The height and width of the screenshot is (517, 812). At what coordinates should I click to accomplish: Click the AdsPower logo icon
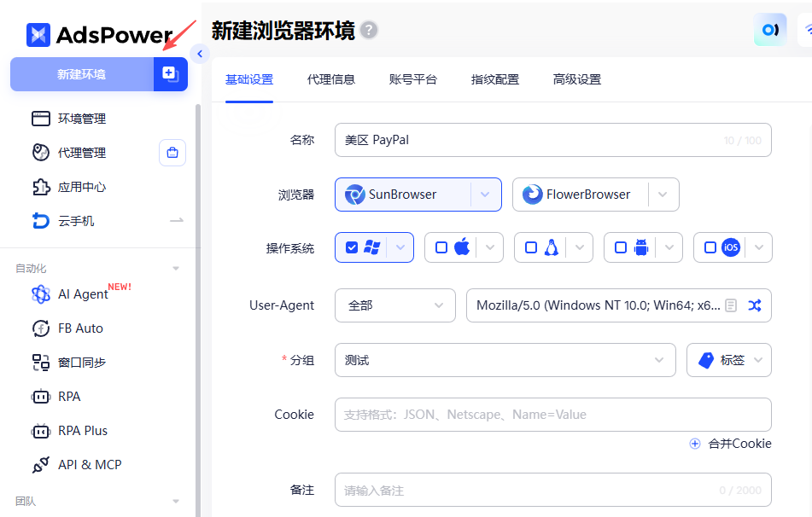pyautogui.click(x=38, y=35)
